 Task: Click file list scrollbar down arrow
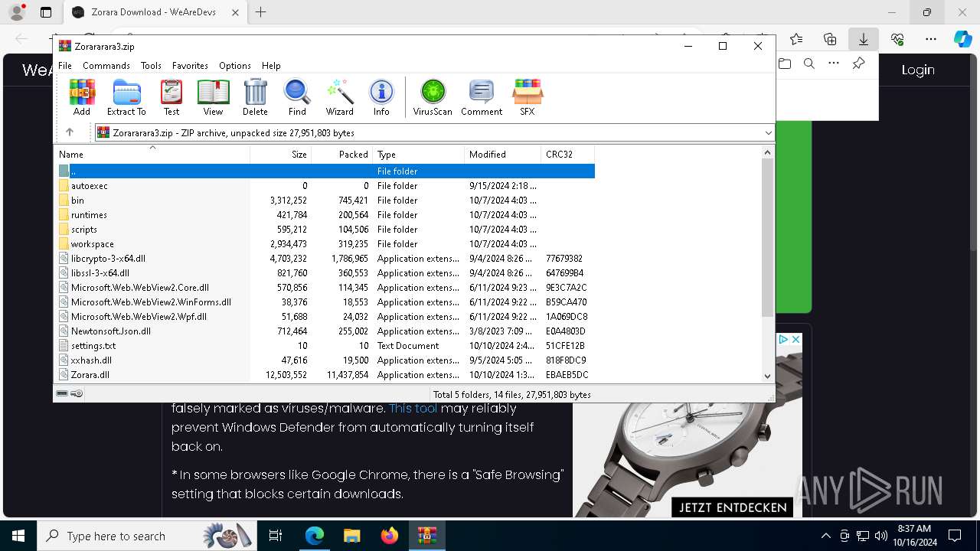point(768,376)
